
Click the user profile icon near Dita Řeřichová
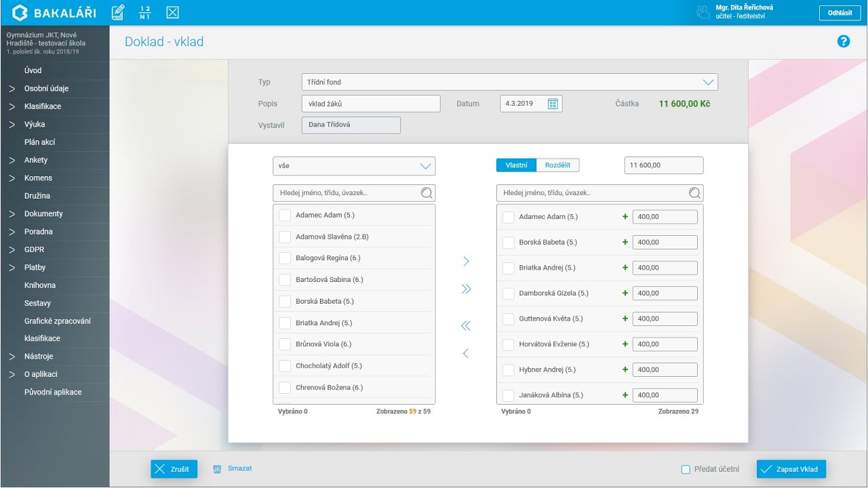coord(703,12)
